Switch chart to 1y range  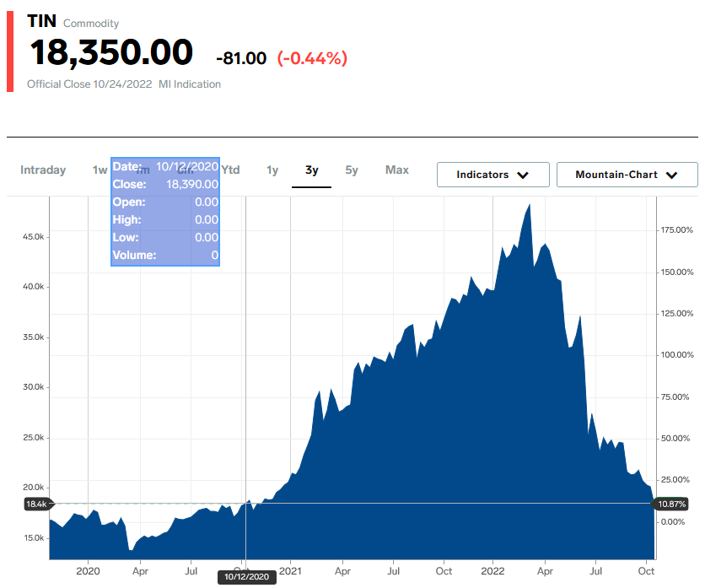click(x=272, y=170)
